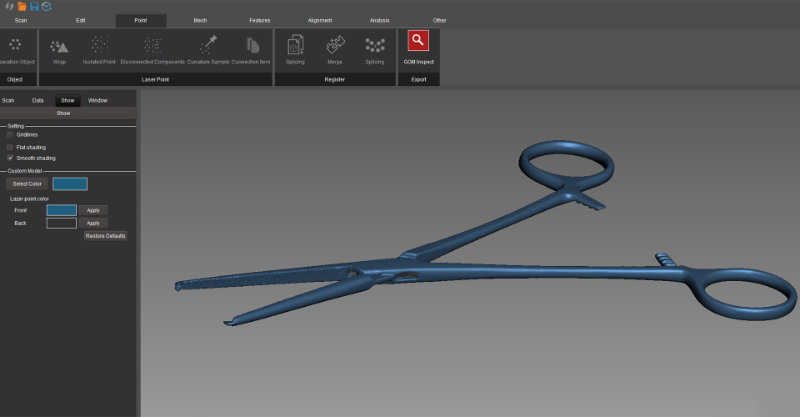Switch to the Mesh ribbon tab
This screenshot has height=417, width=800.
pos(200,20)
